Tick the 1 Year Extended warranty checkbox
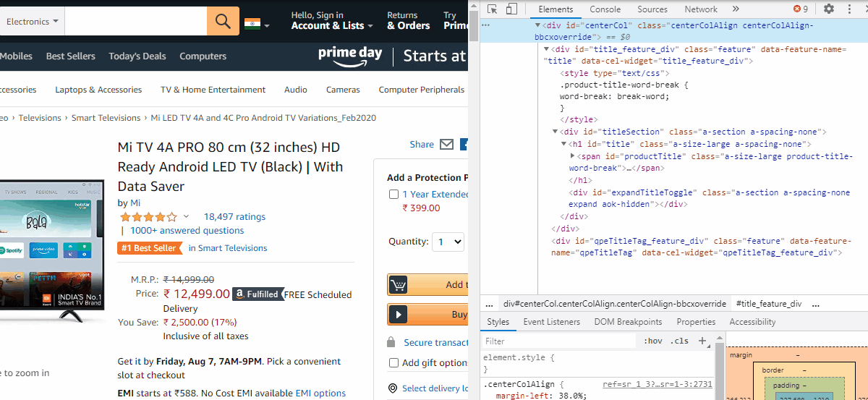 (x=393, y=194)
